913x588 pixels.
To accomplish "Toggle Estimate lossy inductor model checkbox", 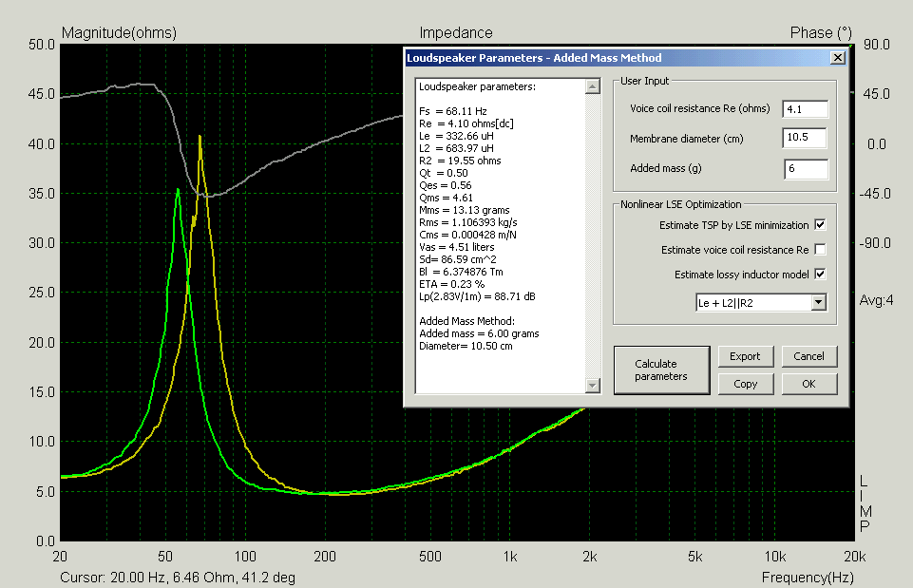I will coord(820,274).
